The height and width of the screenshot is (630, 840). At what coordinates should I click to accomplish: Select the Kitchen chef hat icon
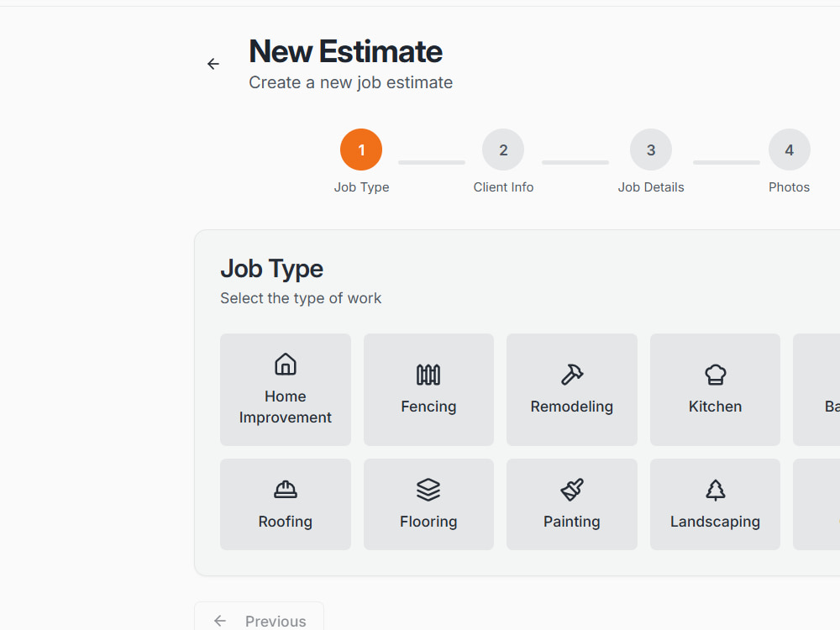(x=715, y=375)
